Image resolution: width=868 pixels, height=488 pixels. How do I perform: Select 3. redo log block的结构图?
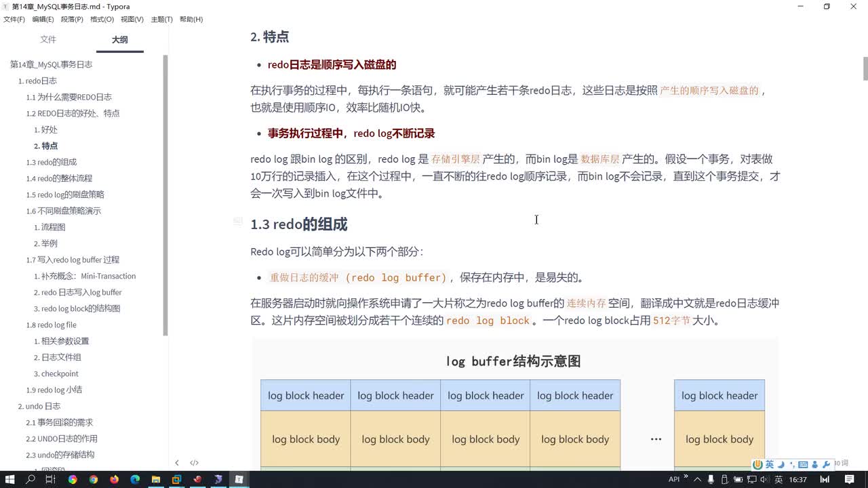pos(77,308)
